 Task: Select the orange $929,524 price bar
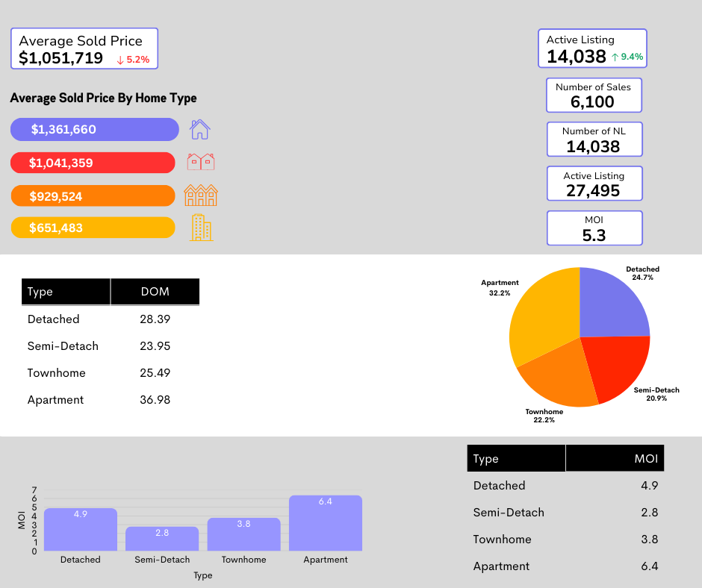(x=93, y=196)
